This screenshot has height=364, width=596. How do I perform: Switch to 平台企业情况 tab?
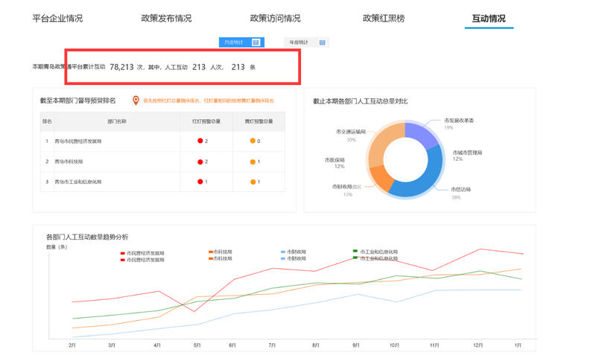click(x=57, y=19)
